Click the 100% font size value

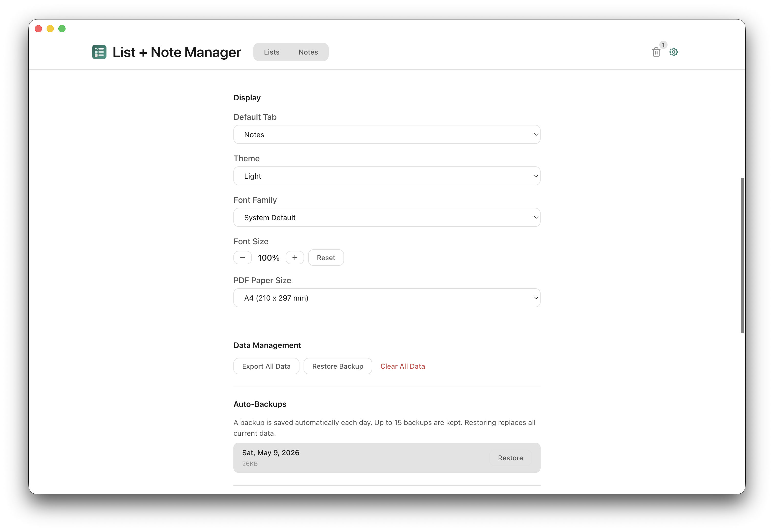coord(268,258)
